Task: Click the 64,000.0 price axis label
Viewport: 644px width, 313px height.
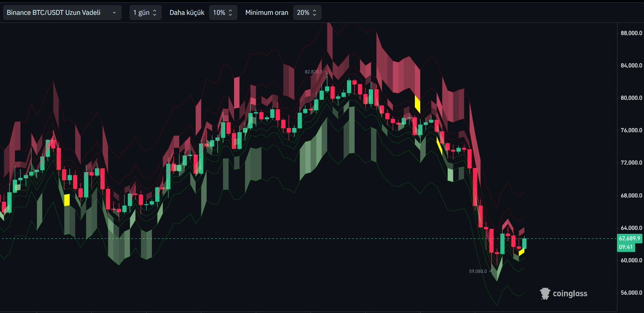Action: [631, 228]
